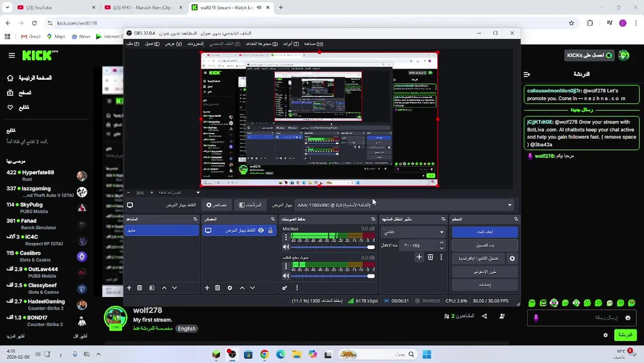
Task: Mute the browser tab audio icon
Action: 259,8
